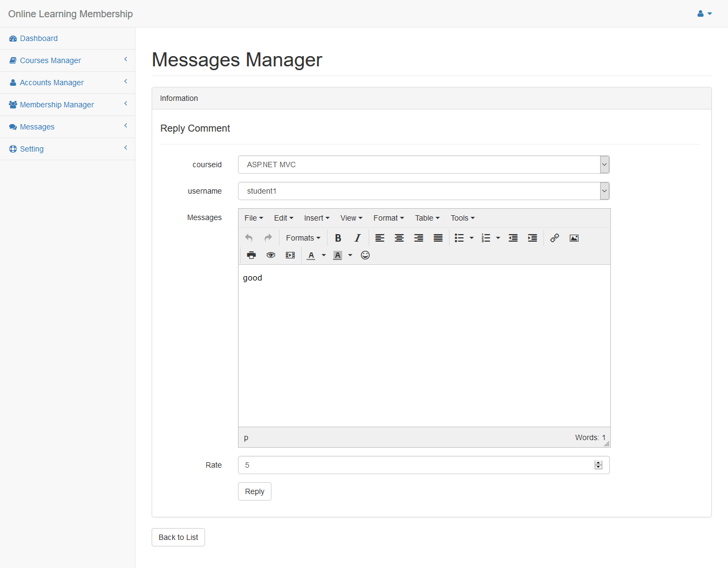Open the courseid dropdown
The width and height of the screenshot is (728, 568).
click(x=424, y=165)
